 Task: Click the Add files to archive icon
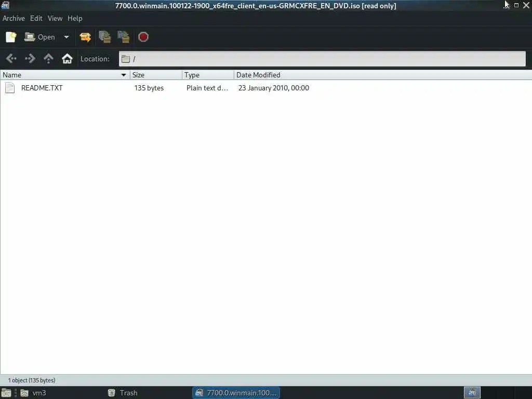(104, 37)
